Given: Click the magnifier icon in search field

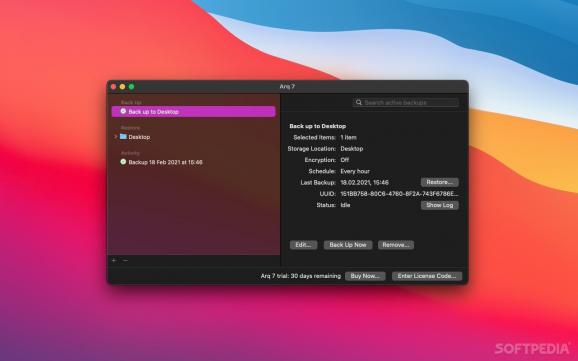Looking at the screenshot, I should point(359,103).
